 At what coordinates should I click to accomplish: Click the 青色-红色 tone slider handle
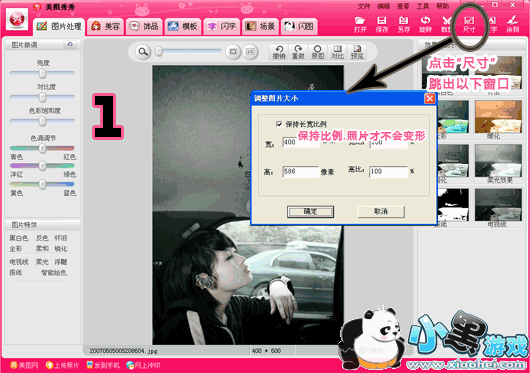42,148
